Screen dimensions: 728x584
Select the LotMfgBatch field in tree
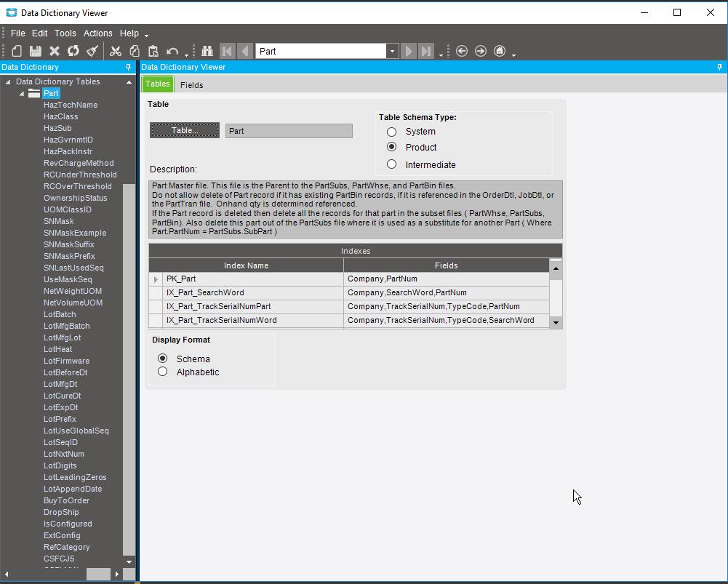click(x=66, y=326)
